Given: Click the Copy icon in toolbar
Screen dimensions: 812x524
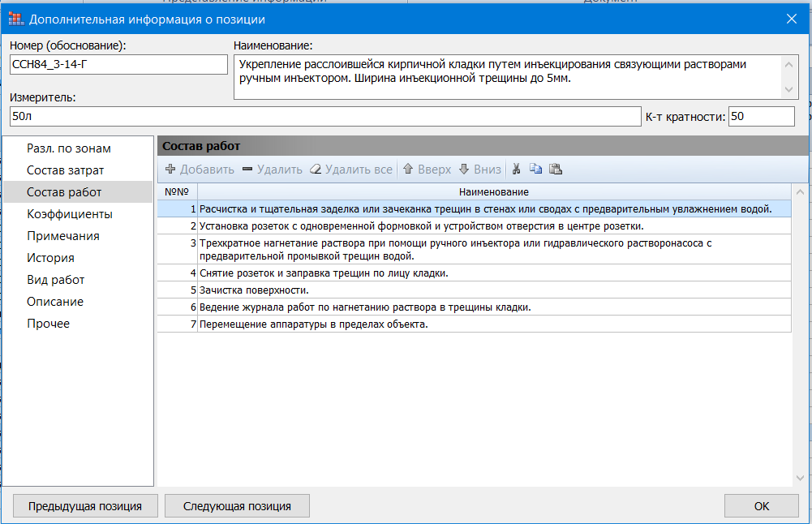Looking at the screenshot, I should click(535, 169).
